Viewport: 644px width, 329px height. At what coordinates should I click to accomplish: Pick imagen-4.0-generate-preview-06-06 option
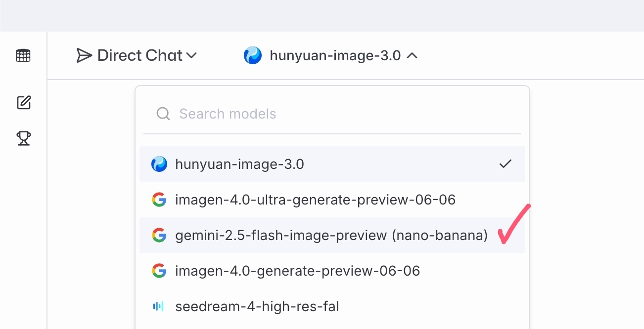[x=297, y=271]
